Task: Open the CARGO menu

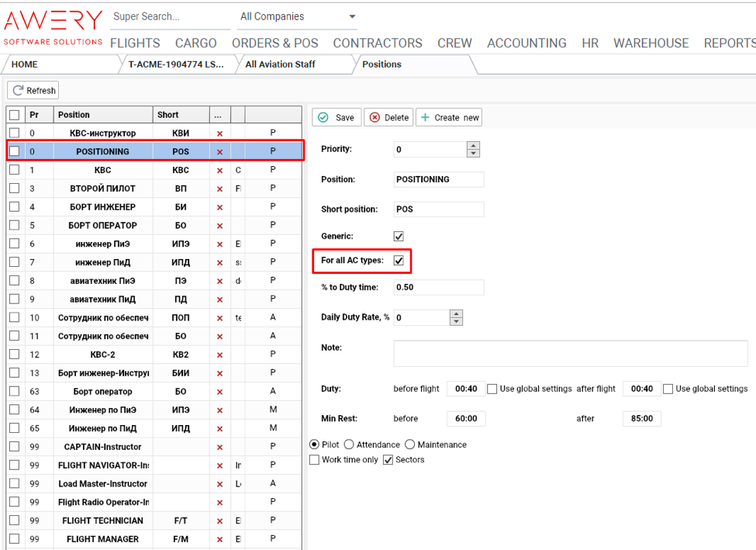Action: (x=195, y=43)
